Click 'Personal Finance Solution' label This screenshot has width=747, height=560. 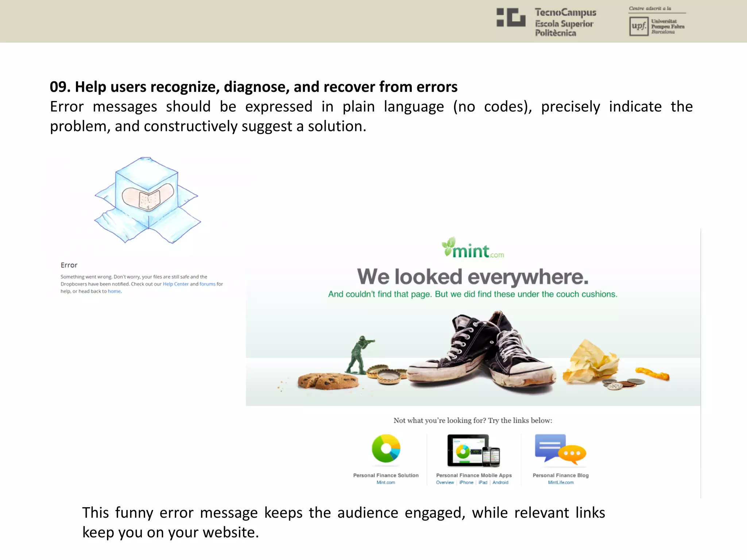pyautogui.click(x=386, y=475)
